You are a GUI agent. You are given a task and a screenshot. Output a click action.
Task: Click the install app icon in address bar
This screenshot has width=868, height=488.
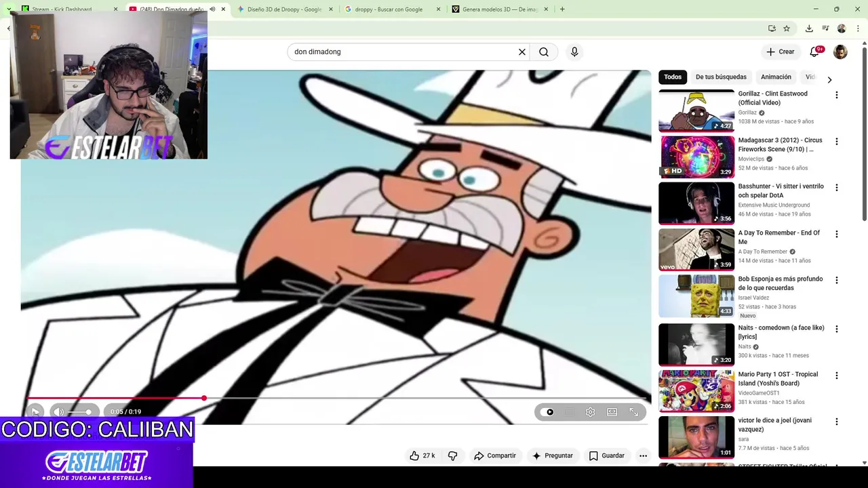pos(772,28)
